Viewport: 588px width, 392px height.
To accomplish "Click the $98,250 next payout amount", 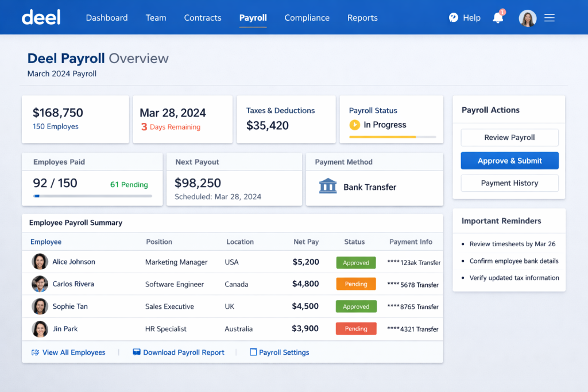I will pos(198,183).
